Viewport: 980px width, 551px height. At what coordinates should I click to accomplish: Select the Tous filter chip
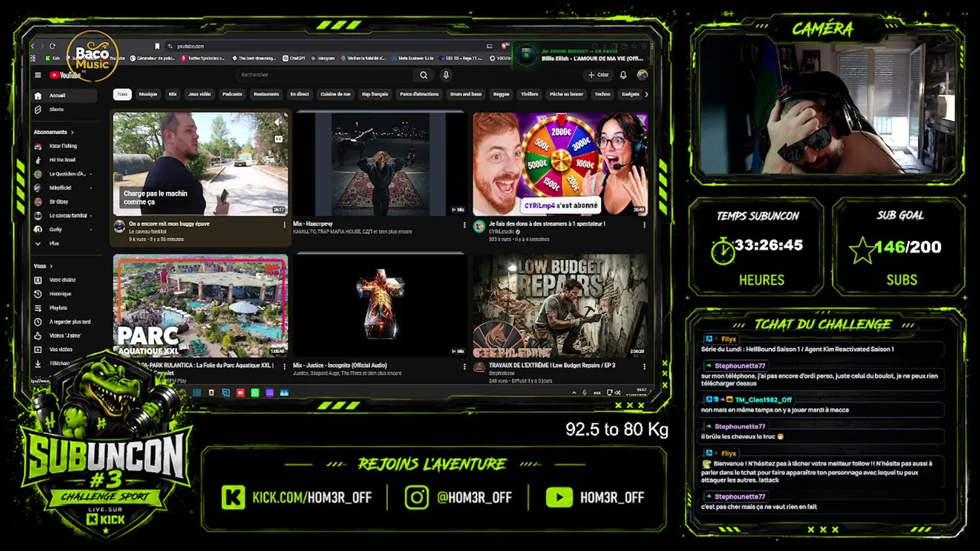coord(122,94)
